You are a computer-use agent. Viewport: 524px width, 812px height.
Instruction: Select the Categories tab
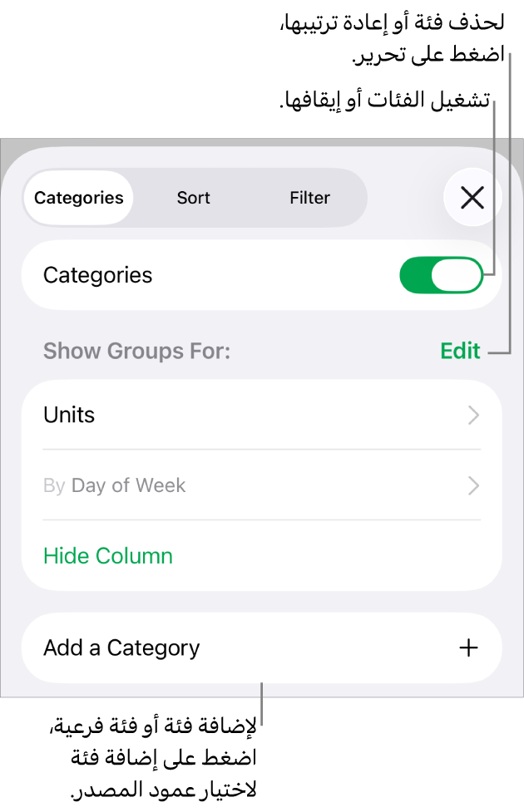click(x=77, y=198)
